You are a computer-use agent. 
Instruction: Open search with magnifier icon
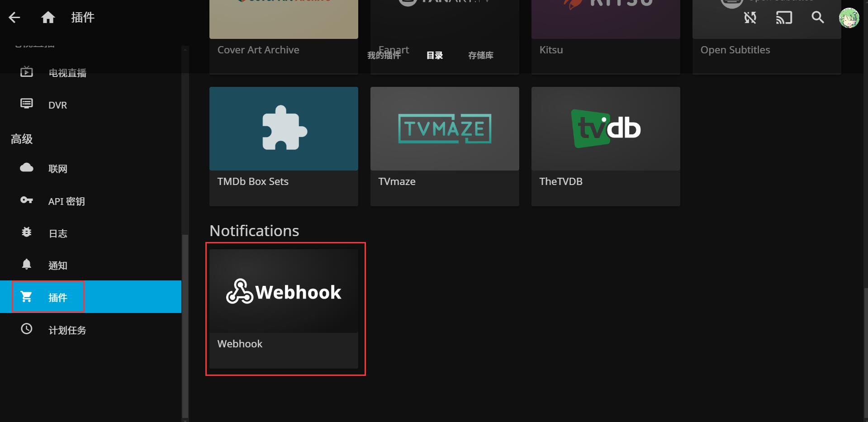pos(817,18)
